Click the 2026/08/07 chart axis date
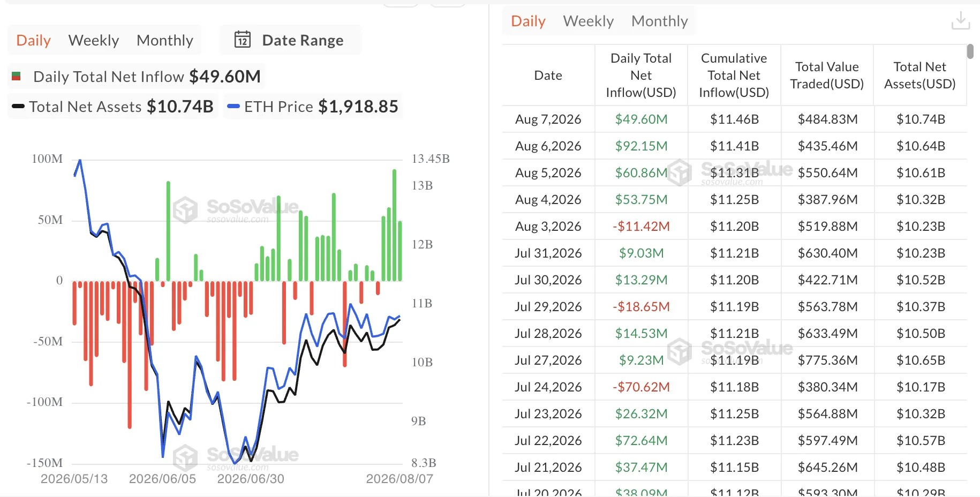Screen dimensions: 980x497 tap(399, 478)
